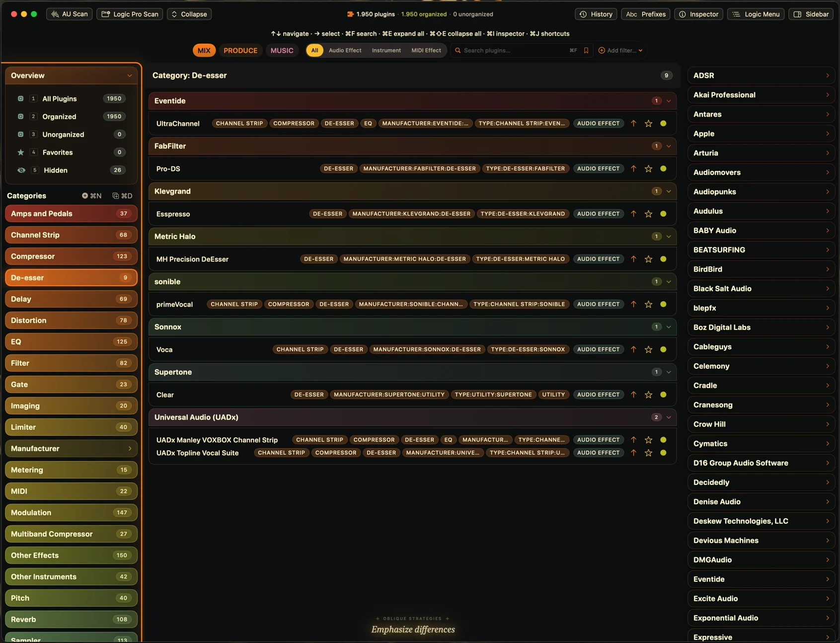840x643 pixels.
Task: Click the All Plugins row icon
Action: [x=21, y=99]
